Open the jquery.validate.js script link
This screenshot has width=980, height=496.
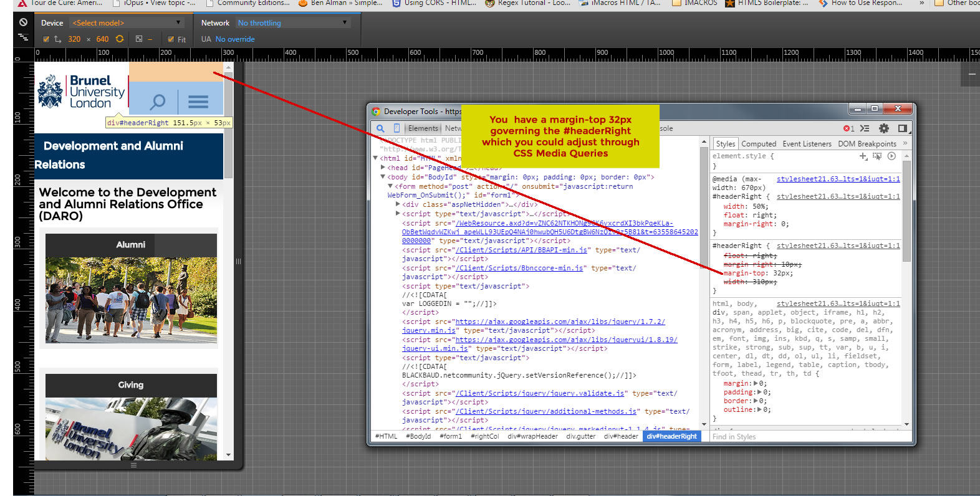coord(540,393)
